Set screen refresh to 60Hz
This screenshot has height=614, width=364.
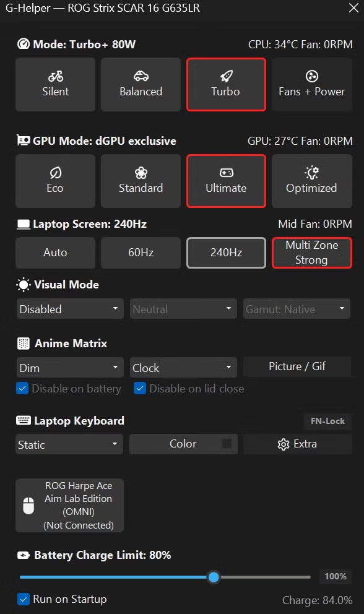[141, 253]
